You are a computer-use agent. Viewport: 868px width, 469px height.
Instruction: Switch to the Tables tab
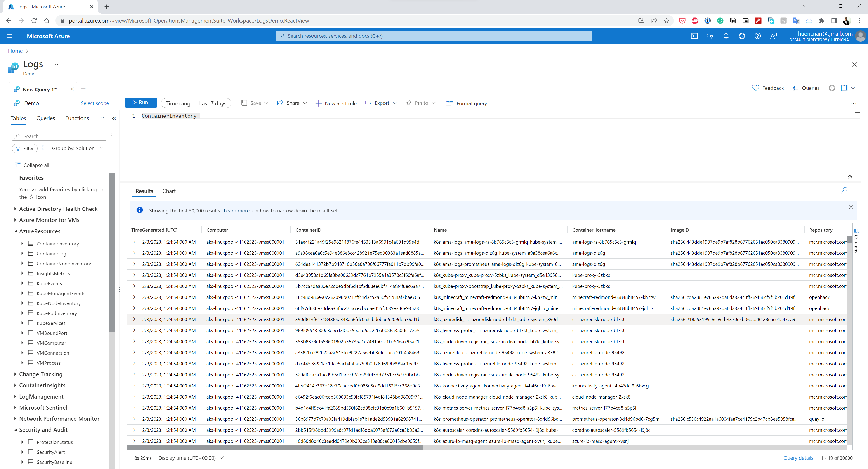[x=18, y=119]
